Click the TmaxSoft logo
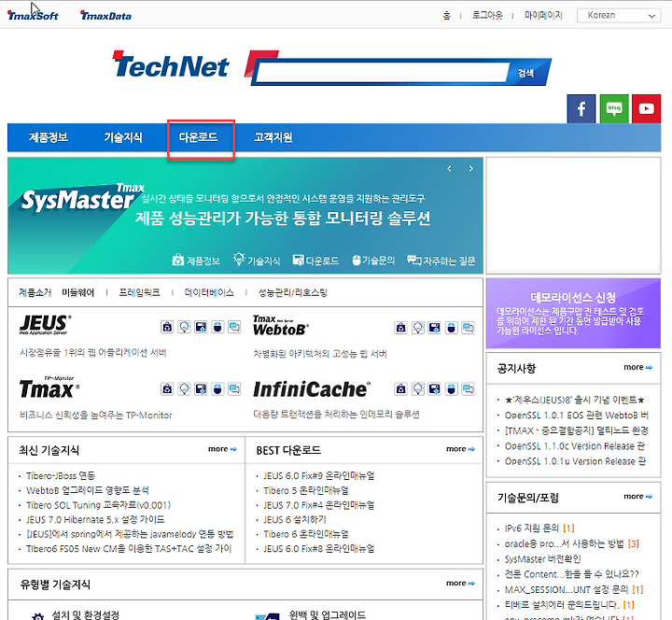This screenshot has height=620, width=672. (x=33, y=16)
